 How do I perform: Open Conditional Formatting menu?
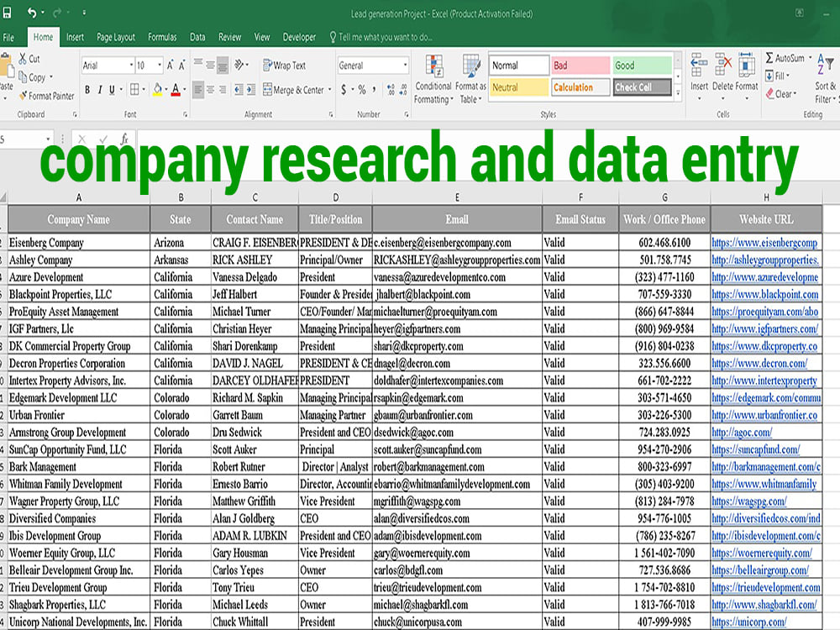433,79
